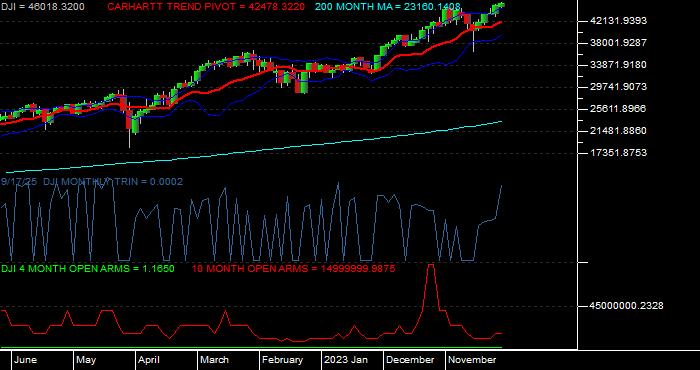Click the 200 MONTH MA = 23160.1408 label
The width and height of the screenshot is (700, 370).
pos(388,7)
